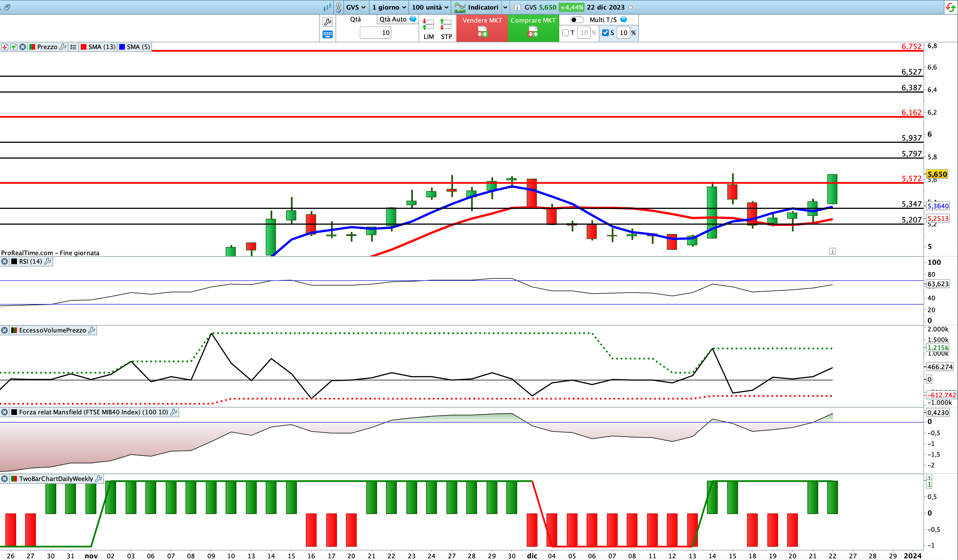
Task: Select the SMA (5) indicator label
Action: (138, 47)
